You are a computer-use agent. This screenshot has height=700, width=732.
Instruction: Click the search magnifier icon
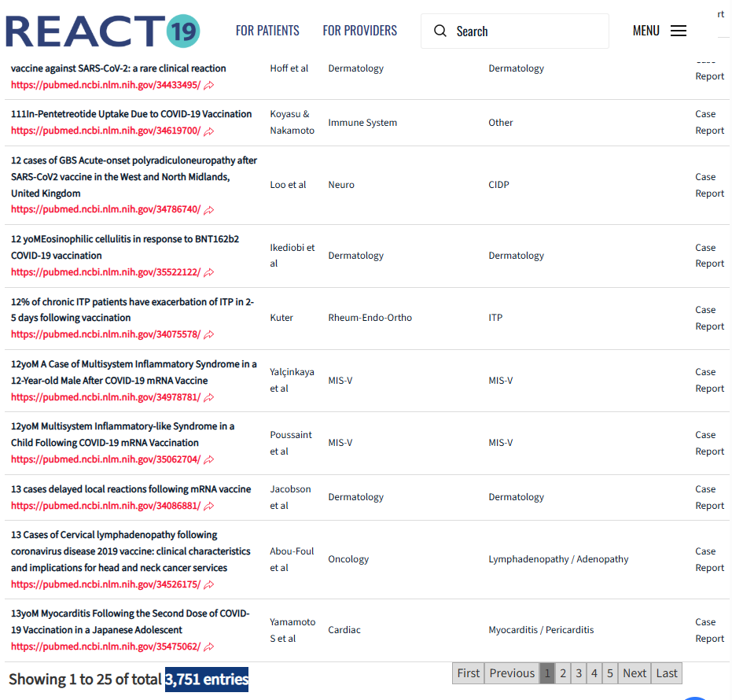click(441, 31)
